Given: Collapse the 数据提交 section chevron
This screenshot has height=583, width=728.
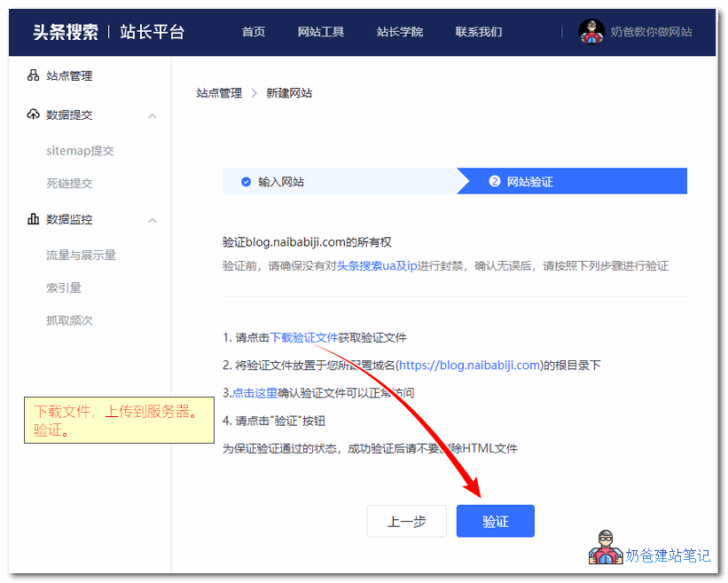Looking at the screenshot, I should (152, 114).
